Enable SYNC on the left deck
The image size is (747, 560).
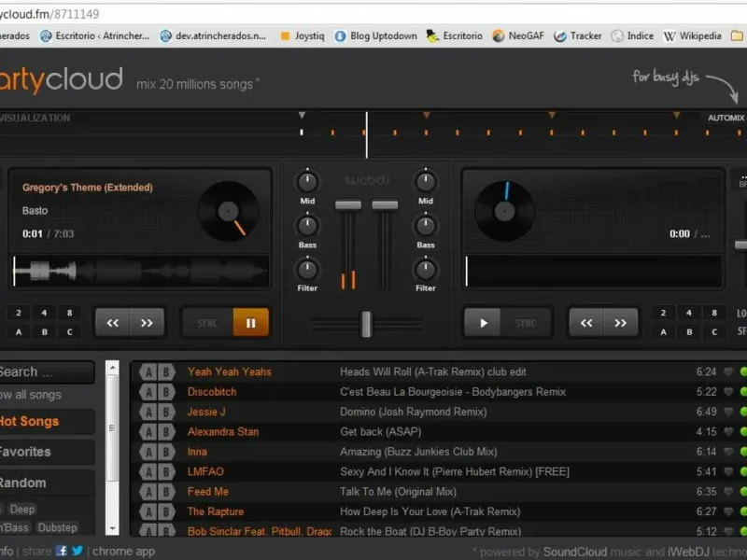point(207,323)
